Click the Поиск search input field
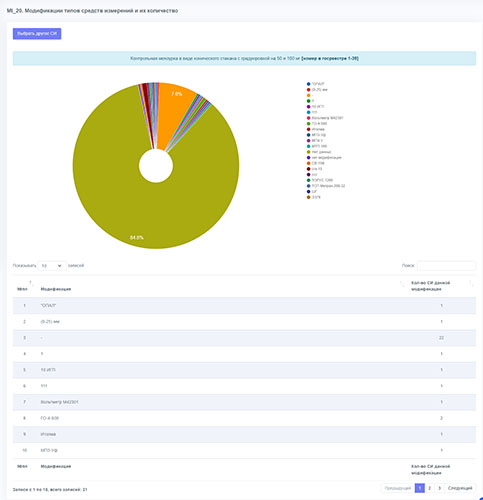 (446, 266)
